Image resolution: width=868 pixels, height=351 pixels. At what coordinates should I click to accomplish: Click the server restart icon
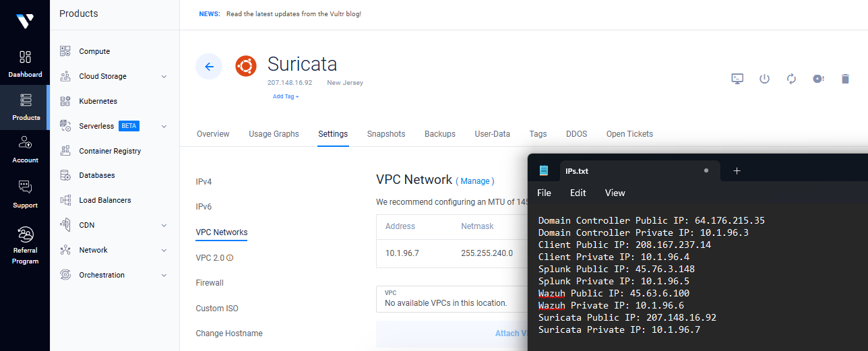tap(792, 79)
